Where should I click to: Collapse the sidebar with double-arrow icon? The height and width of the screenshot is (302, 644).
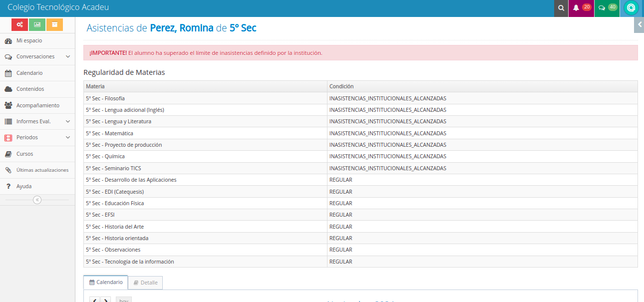click(x=37, y=200)
